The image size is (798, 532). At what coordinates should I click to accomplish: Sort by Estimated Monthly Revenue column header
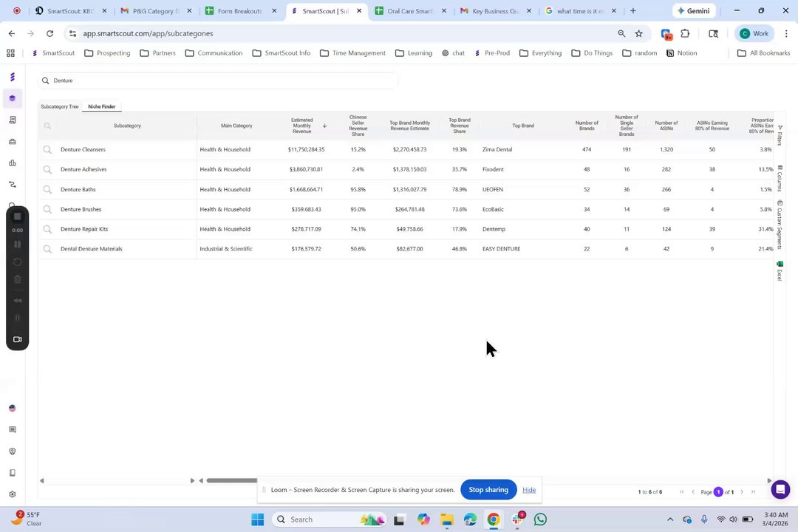click(302, 126)
